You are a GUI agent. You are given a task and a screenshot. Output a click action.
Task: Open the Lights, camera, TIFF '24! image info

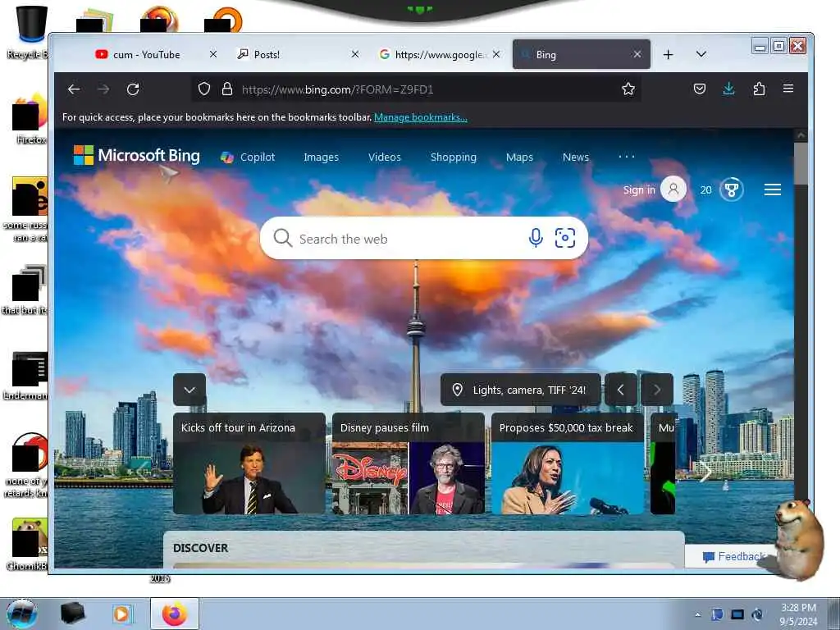coord(520,390)
